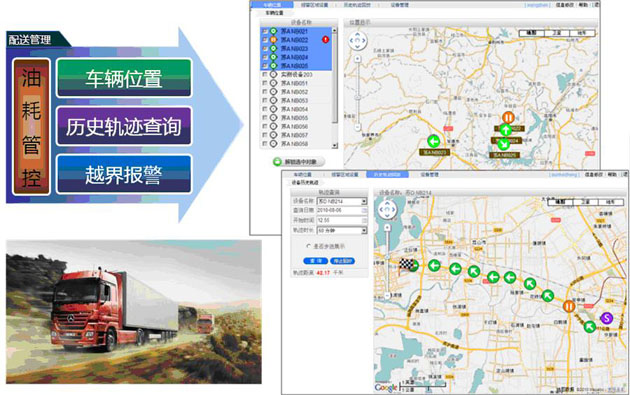This screenshot has width=630, height=395.
Task: Click the red alert icon beside 苏A NB022
Action: (325, 39)
